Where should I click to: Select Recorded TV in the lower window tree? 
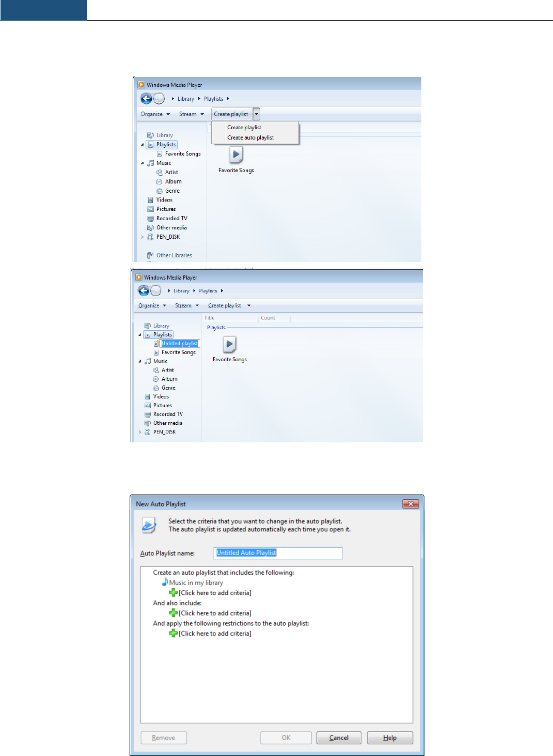tap(168, 414)
